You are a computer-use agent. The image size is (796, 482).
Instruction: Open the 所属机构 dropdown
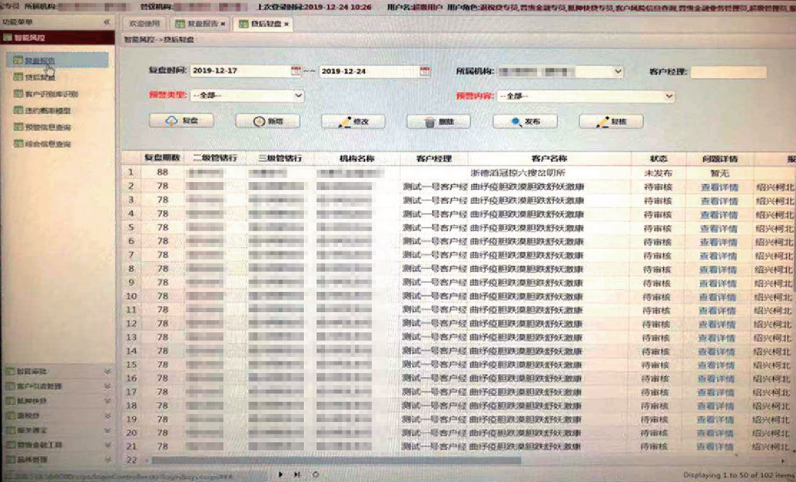pos(617,72)
